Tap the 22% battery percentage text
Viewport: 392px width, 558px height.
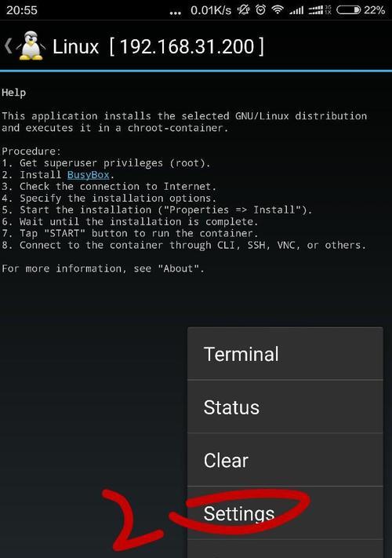375,10
